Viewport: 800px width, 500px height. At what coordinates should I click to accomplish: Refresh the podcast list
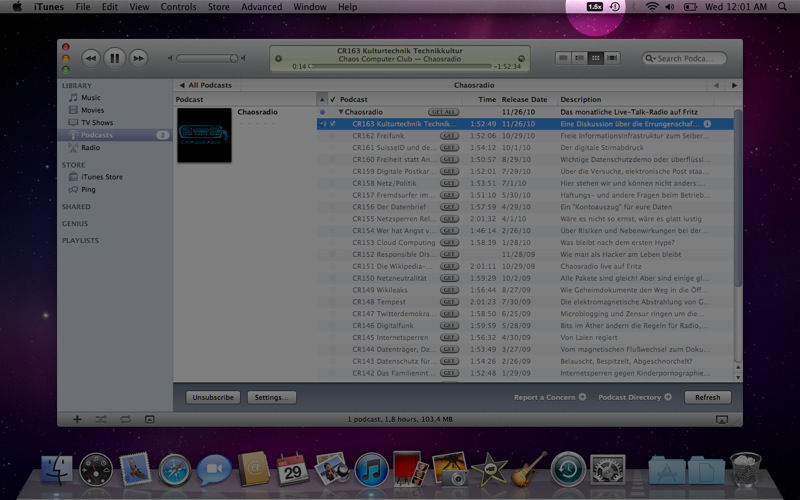tap(708, 397)
